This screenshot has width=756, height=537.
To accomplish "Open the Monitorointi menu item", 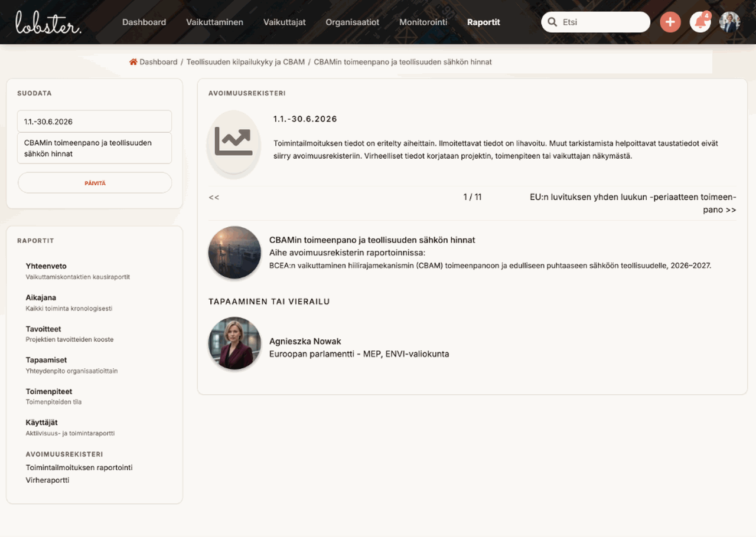I will [423, 22].
